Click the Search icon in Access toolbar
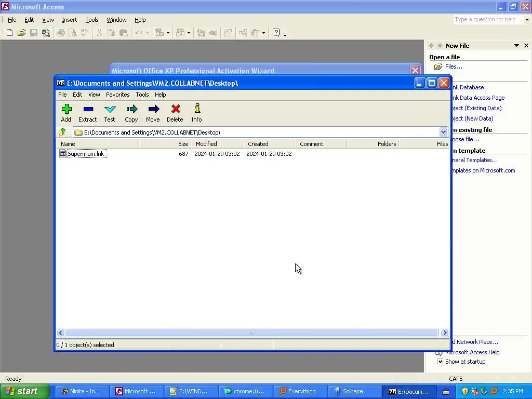 pos(46,33)
